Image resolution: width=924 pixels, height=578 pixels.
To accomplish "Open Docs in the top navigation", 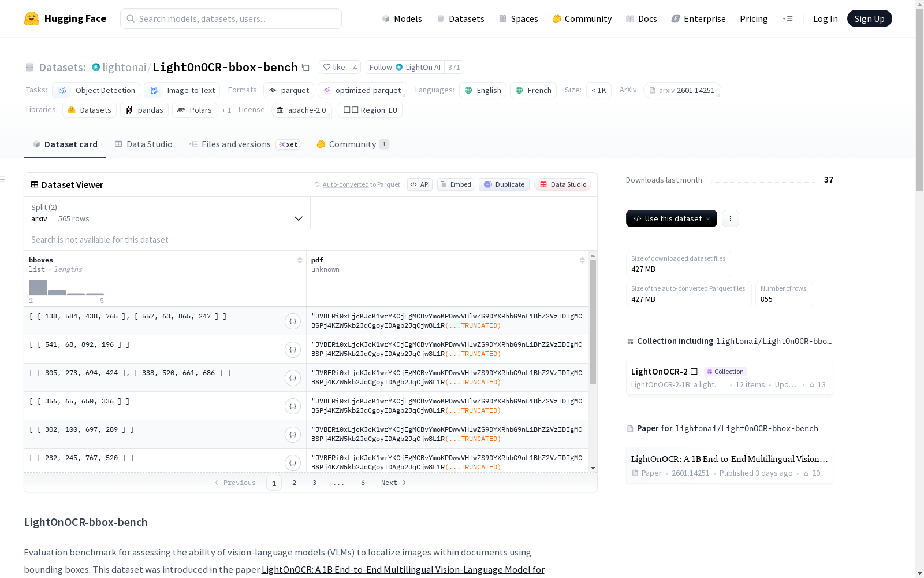I will (x=642, y=18).
